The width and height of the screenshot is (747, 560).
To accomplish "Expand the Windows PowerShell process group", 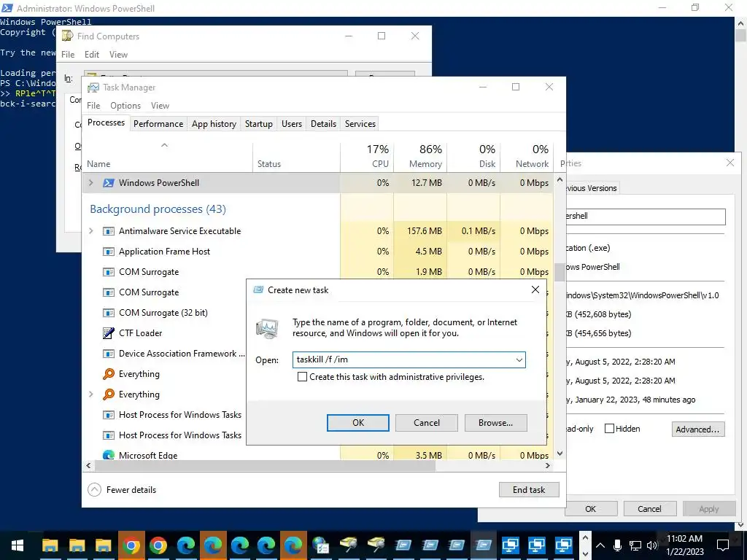I will coord(91,183).
